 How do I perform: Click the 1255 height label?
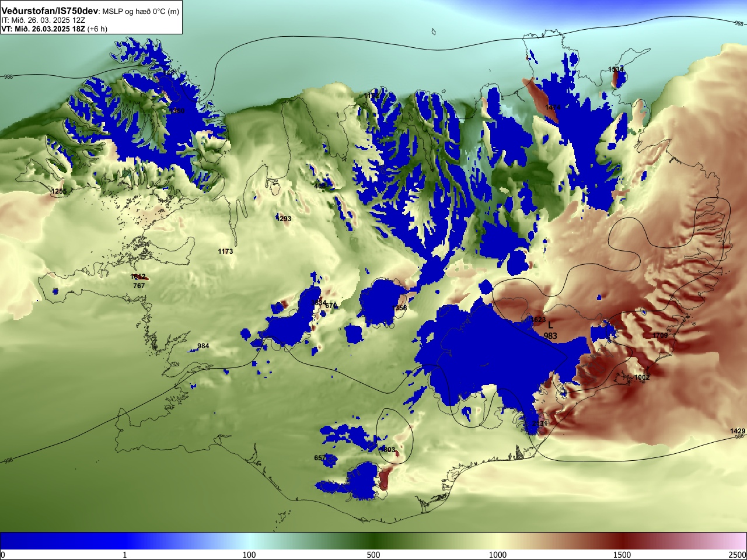[59, 191]
